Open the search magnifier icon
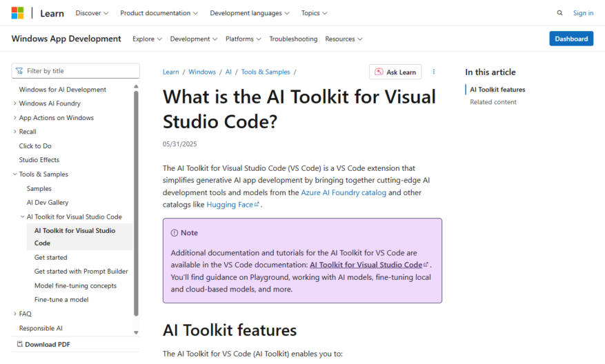Screen dimensions: 605x364 (x=559, y=12)
